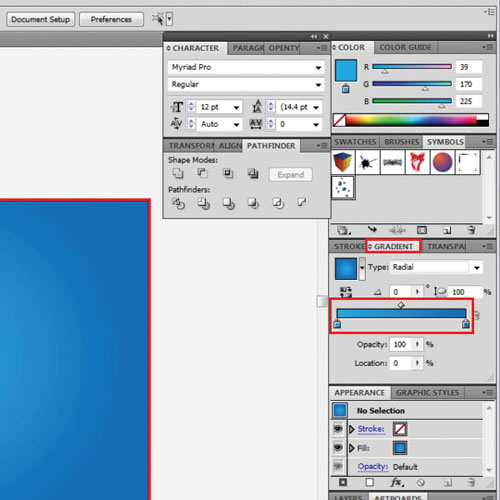Viewport: 500px width, 500px height.
Task: Click the Divide pathfinder icon
Action: pos(178,203)
